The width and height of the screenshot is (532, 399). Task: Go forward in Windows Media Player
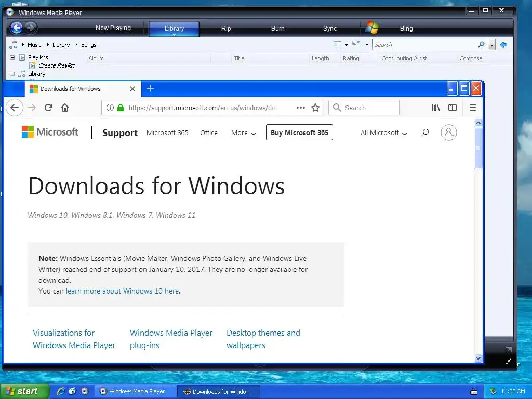pyautogui.click(x=31, y=28)
